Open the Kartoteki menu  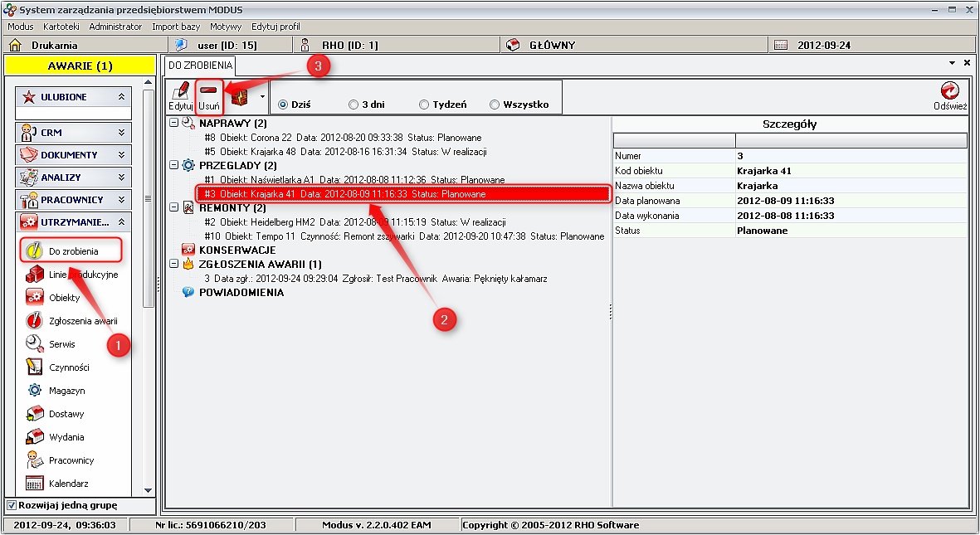(x=61, y=27)
